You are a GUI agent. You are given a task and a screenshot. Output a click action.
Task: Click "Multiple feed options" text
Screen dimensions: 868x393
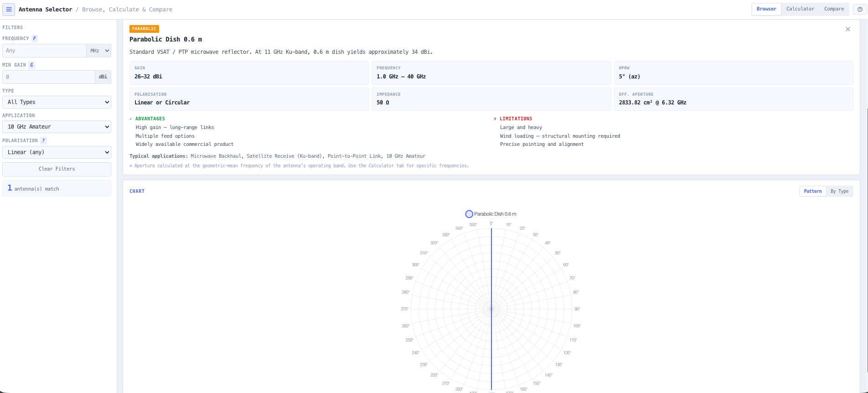(x=165, y=136)
